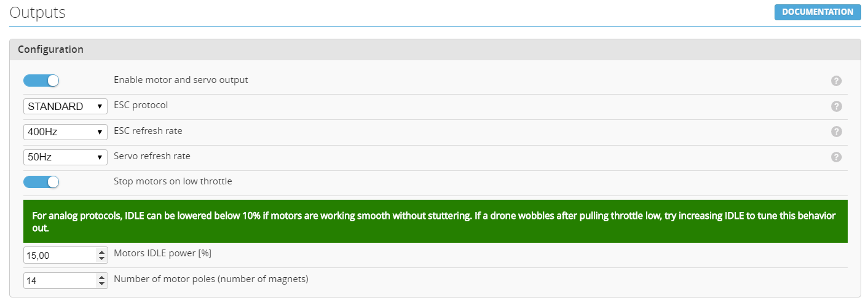868x303 pixels.
Task: Click help icon beside ESC refresh rate
Action: tap(836, 132)
